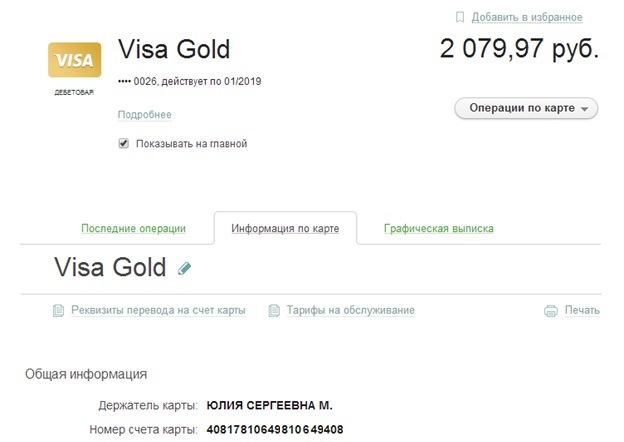
Task: Click the bookmark icon beside Добавить в избранное
Action: click(x=460, y=17)
